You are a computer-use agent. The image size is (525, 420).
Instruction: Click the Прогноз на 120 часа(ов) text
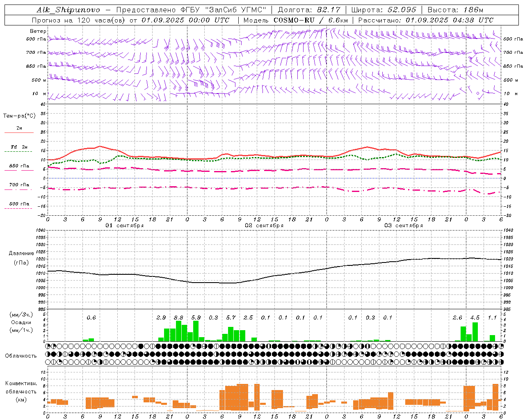[79, 20]
